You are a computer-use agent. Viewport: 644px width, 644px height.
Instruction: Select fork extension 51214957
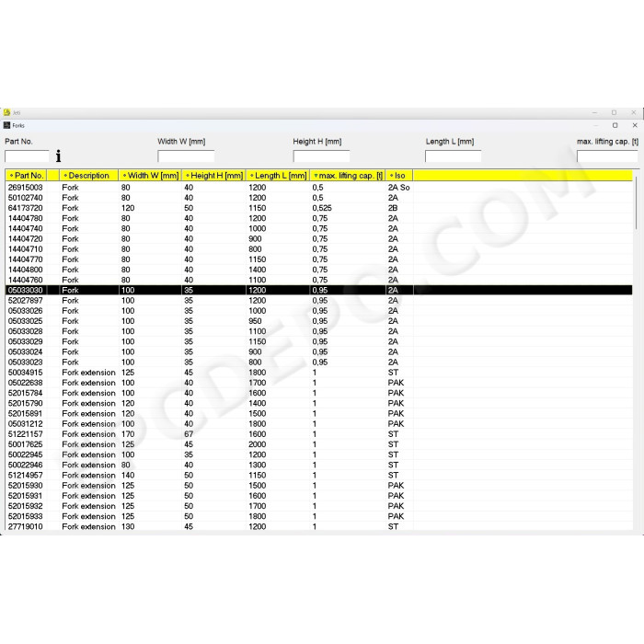(26, 475)
